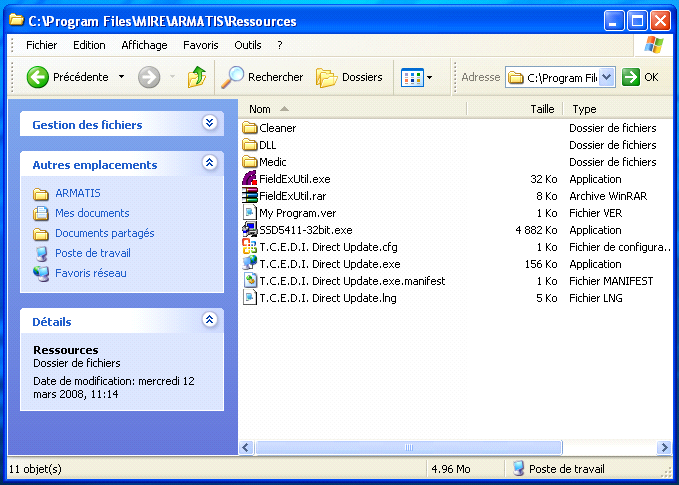This screenshot has width=679, height=485.
Task: Open the Documents partagés link
Action: [105, 233]
